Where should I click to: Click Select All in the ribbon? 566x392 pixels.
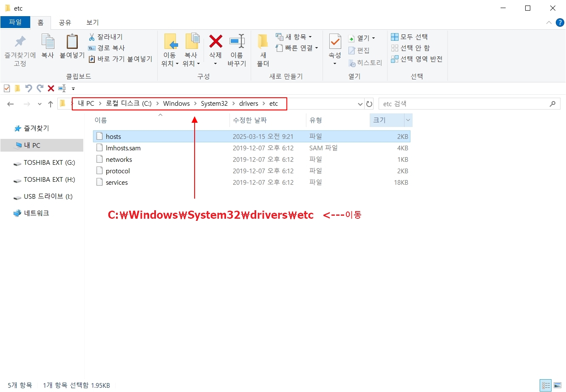410,37
